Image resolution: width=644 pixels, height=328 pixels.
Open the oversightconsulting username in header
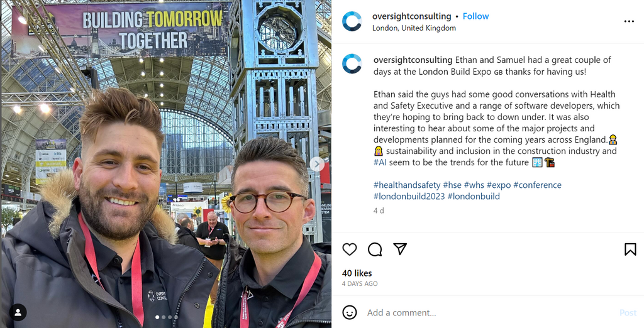point(411,16)
